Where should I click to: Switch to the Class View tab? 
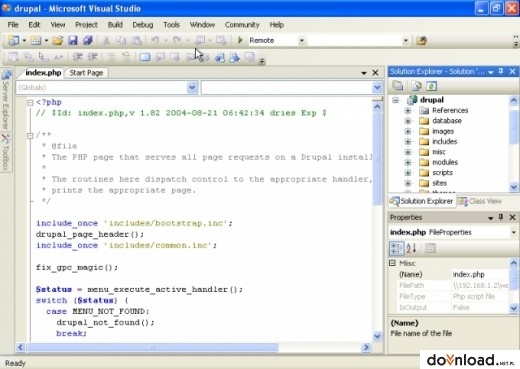(x=480, y=201)
